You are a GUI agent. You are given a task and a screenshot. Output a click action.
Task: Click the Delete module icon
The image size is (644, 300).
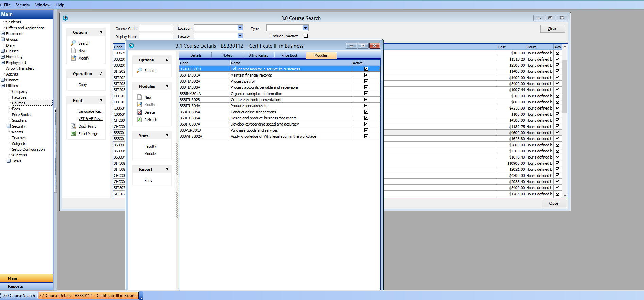(x=139, y=112)
